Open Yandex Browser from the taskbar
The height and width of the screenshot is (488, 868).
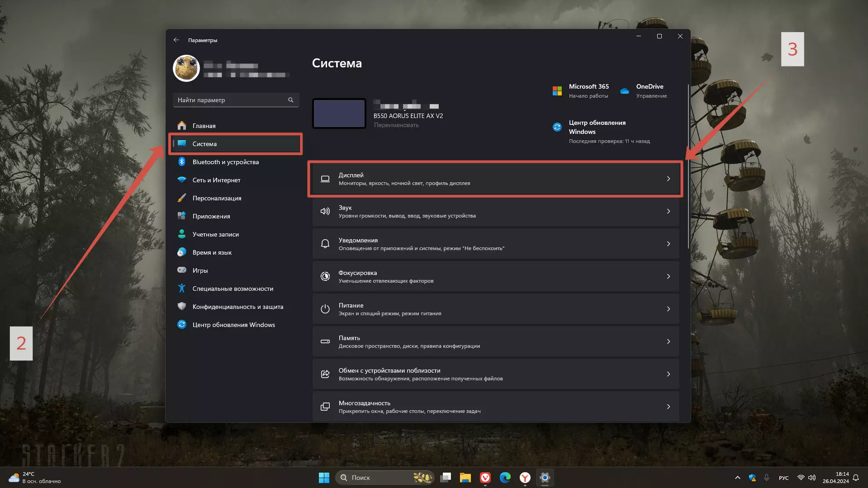pos(525,478)
